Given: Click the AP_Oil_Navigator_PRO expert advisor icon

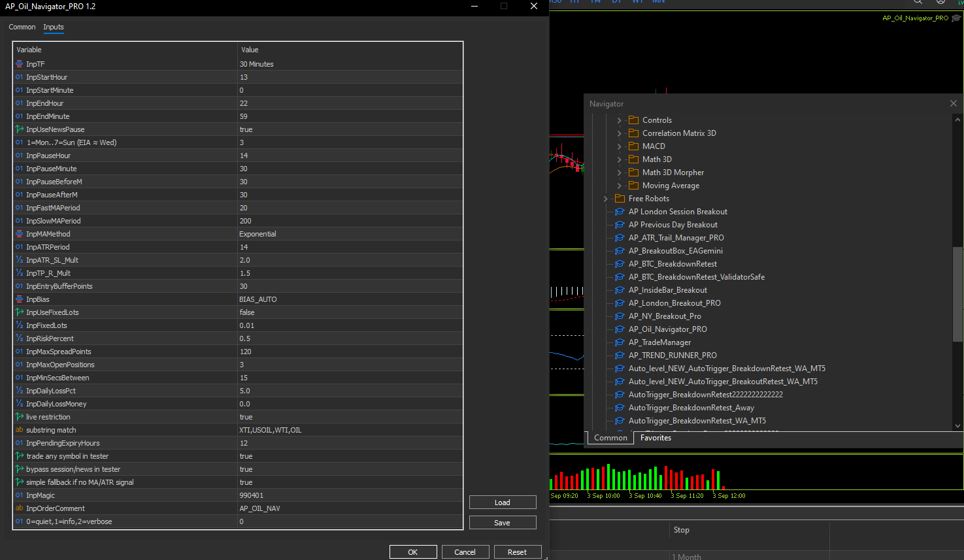Looking at the screenshot, I should 620,329.
